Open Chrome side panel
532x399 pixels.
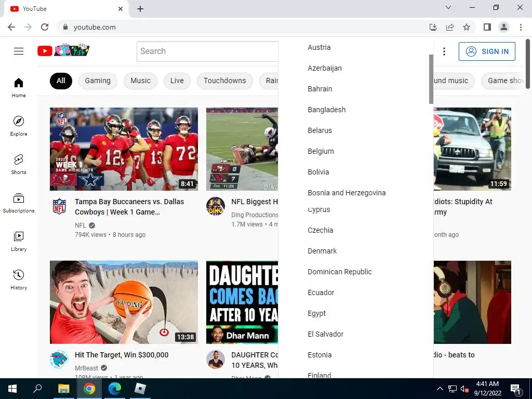tap(487, 27)
